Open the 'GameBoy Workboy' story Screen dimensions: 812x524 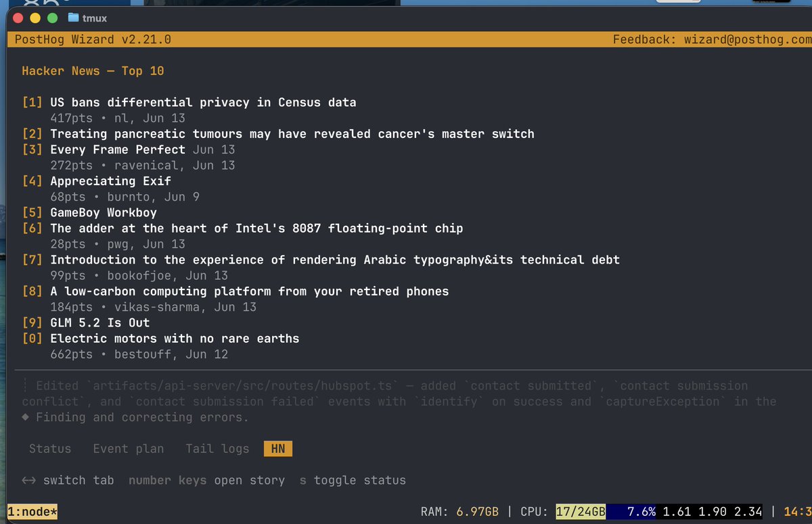104,213
